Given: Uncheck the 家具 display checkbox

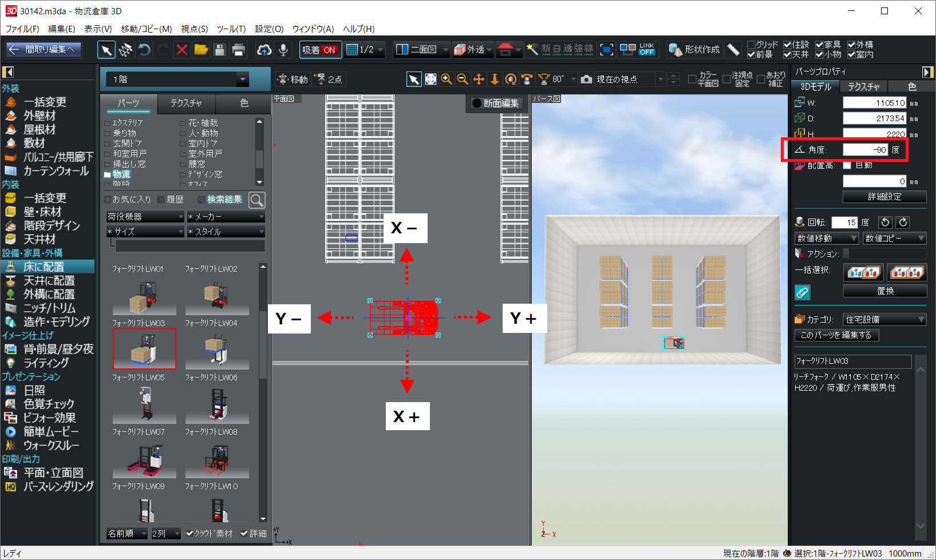Looking at the screenshot, I should point(819,45).
